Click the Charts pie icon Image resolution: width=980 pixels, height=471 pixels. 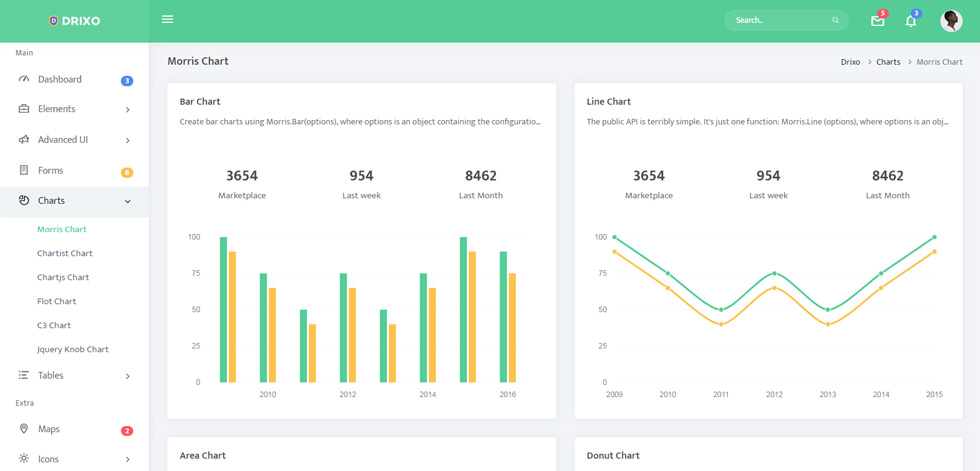[24, 201]
